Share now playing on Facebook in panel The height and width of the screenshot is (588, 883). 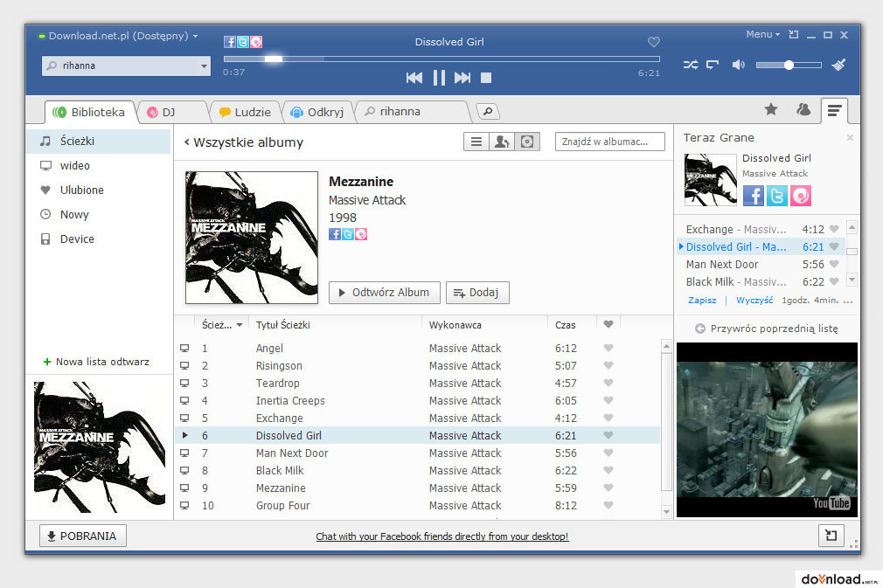[x=754, y=196]
